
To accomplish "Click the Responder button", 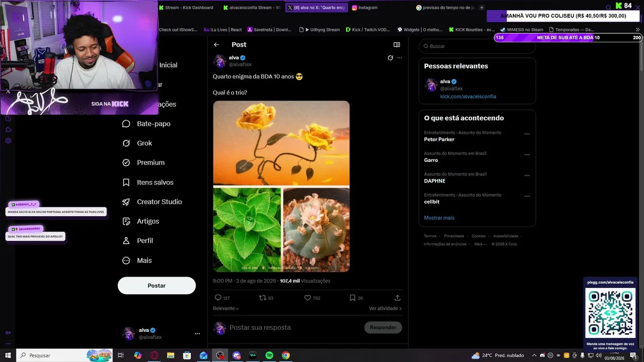I will 383,327.
